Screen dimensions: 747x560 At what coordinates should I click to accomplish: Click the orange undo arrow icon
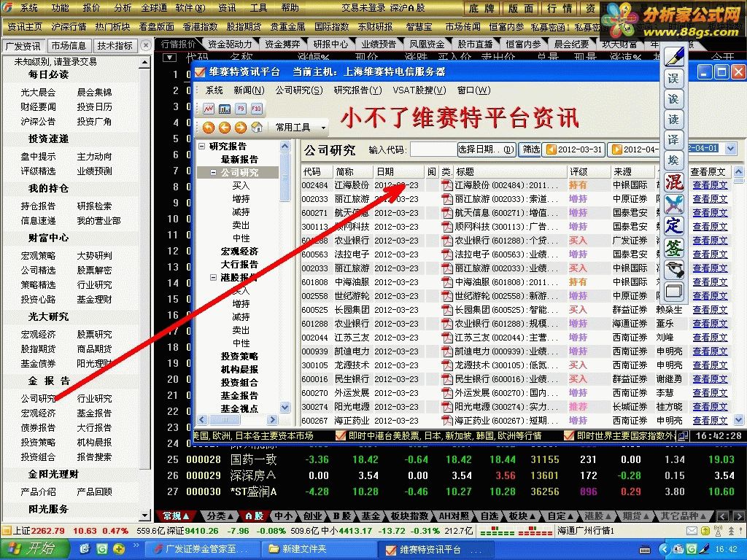point(208,127)
